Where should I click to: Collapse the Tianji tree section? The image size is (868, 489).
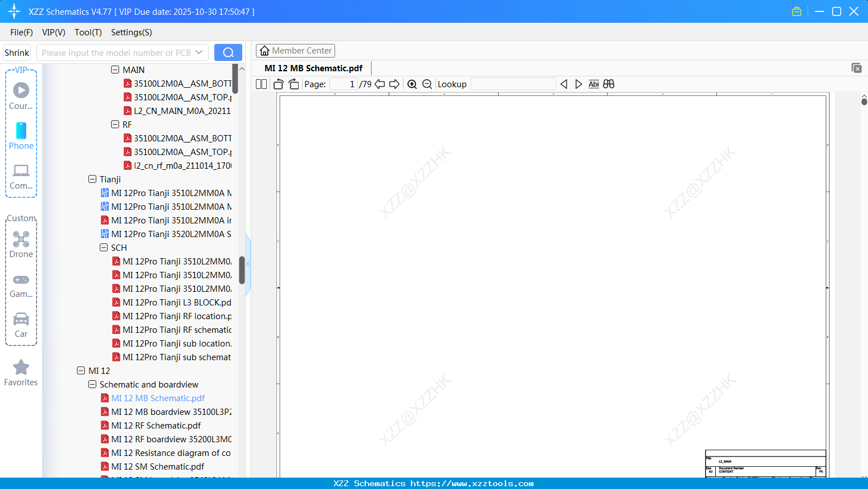click(92, 179)
